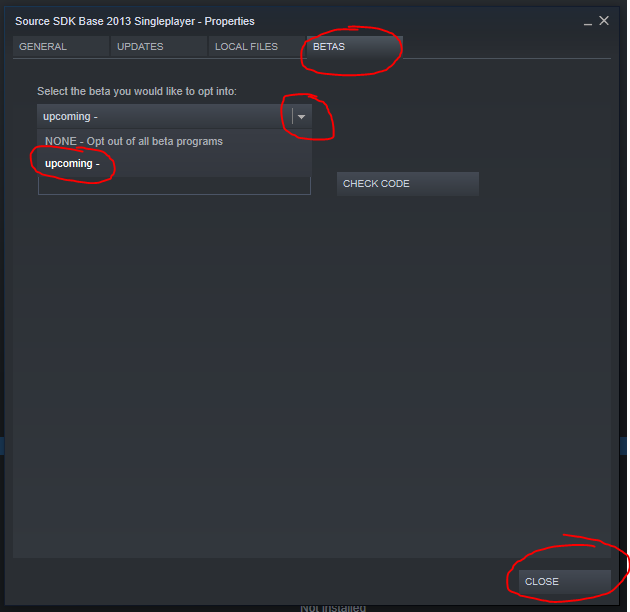The image size is (630, 612).
Task: Open the combo box showing "upcoming -"
Action: 174,117
